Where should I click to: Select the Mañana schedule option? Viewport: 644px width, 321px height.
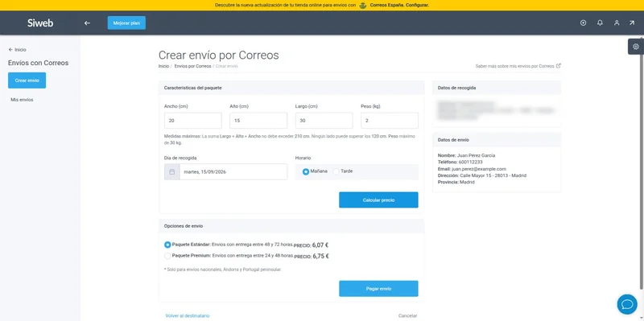(x=306, y=171)
